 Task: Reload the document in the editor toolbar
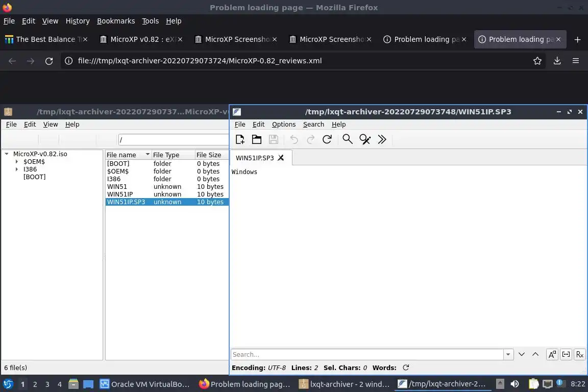pos(327,139)
